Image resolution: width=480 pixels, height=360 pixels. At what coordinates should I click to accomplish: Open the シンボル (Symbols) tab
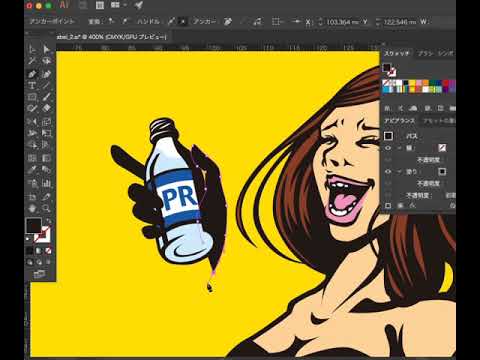[x=446, y=53]
